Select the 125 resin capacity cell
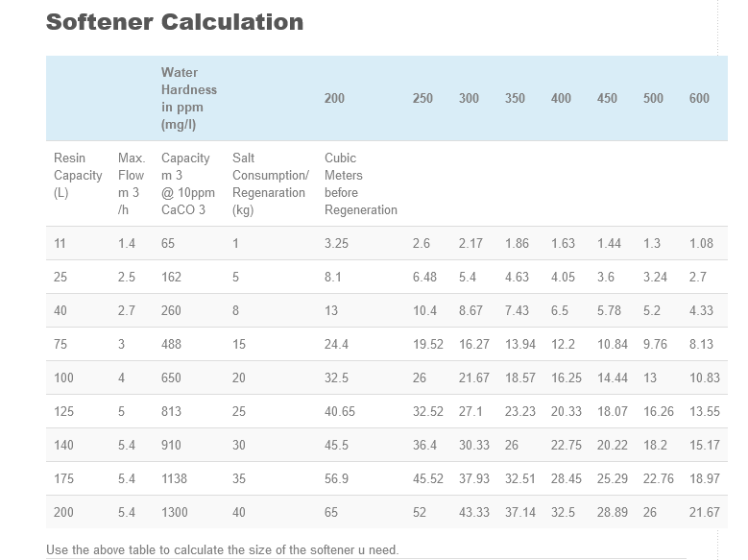 click(63, 412)
